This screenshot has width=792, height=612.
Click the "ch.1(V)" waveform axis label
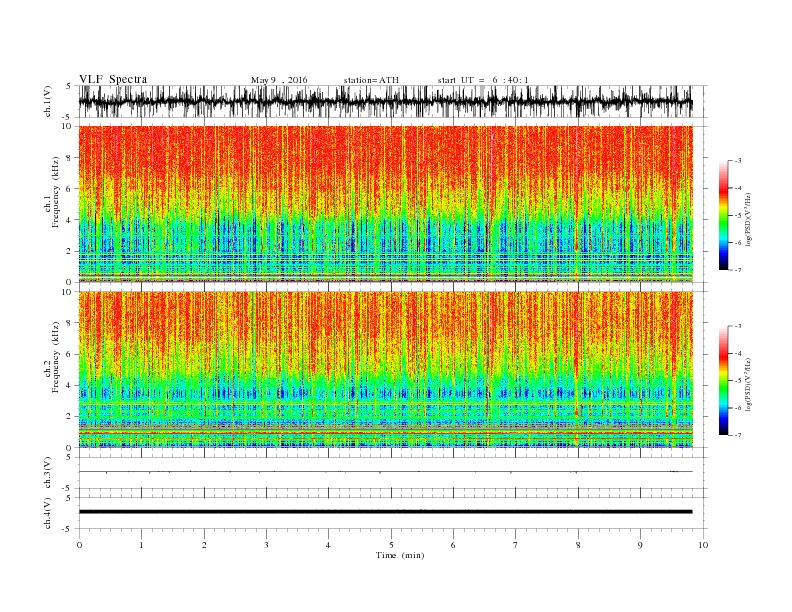[x=48, y=101]
